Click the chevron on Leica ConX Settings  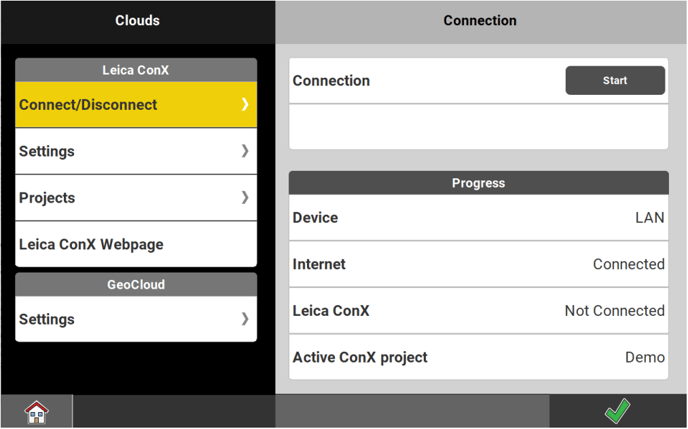pyautogui.click(x=245, y=151)
